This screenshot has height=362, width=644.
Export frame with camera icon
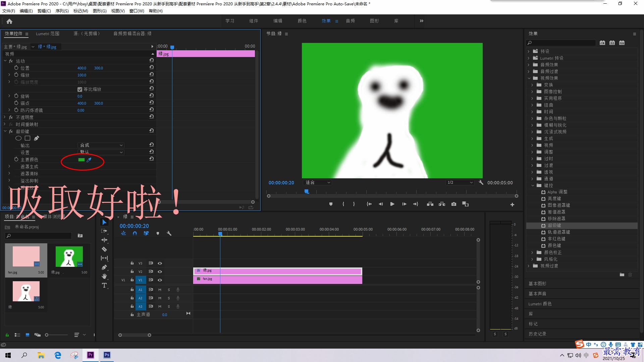(x=454, y=204)
